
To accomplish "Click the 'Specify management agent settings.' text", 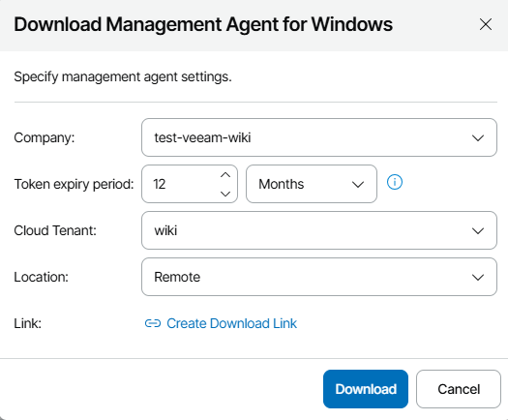I will tap(123, 77).
